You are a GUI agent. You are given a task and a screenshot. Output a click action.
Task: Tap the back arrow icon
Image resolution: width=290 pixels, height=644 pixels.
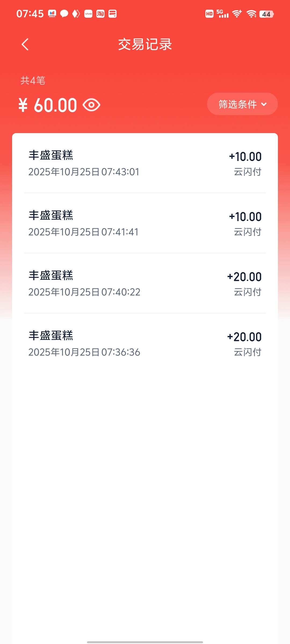25,45
